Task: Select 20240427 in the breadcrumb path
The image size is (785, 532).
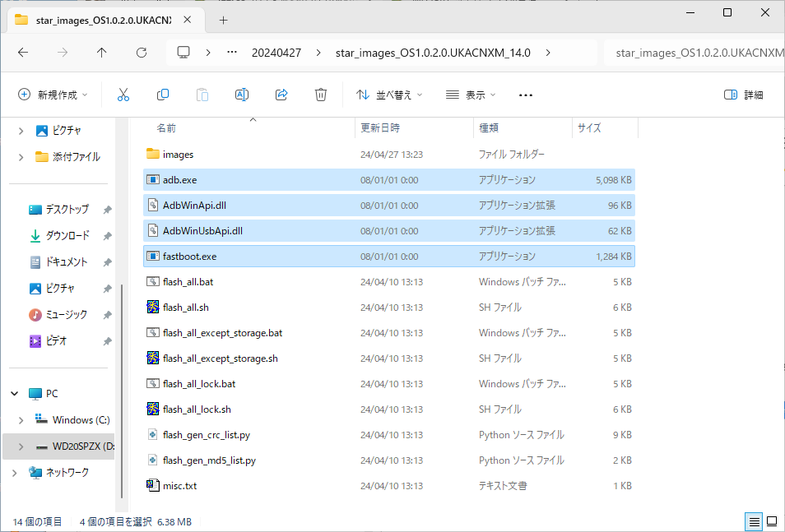Action: (x=276, y=53)
